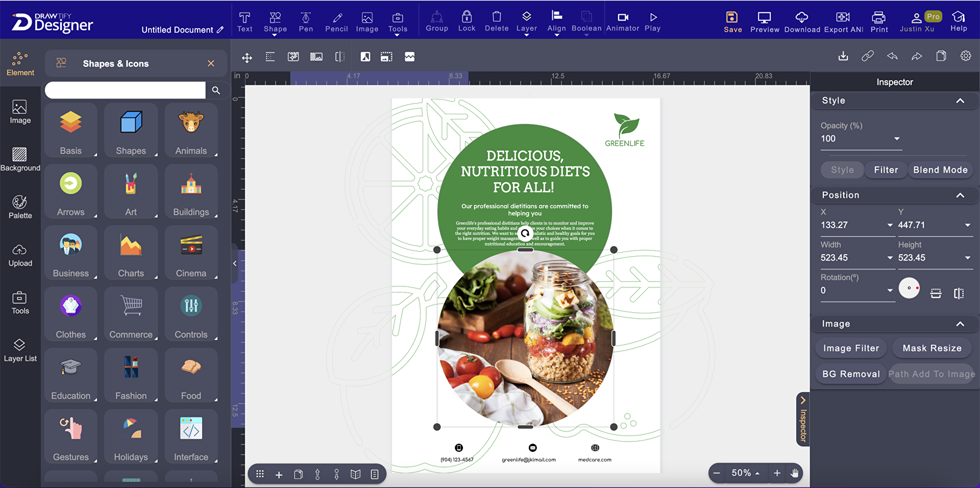Open the Animator tool
980x488 pixels.
tap(623, 21)
